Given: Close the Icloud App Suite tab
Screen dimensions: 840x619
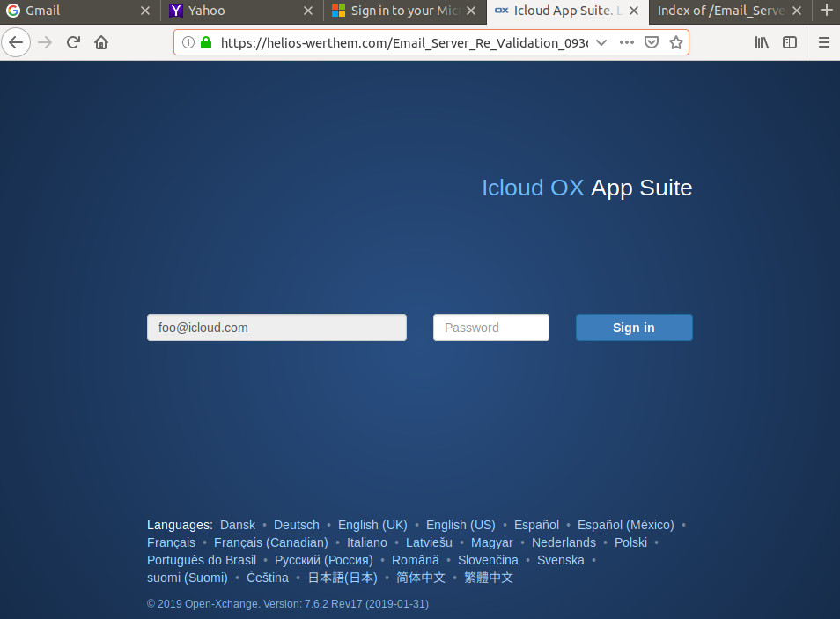Looking at the screenshot, I should tap(634, 11).
